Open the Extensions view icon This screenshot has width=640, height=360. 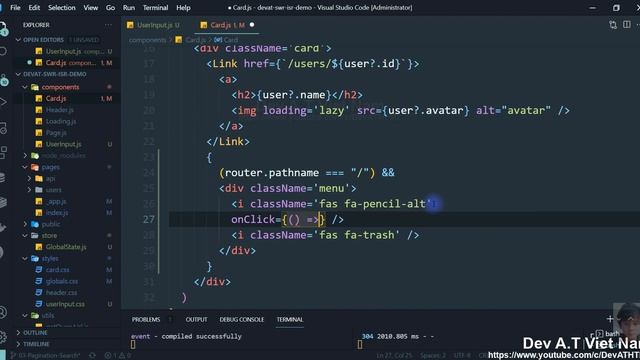(3, 152)
